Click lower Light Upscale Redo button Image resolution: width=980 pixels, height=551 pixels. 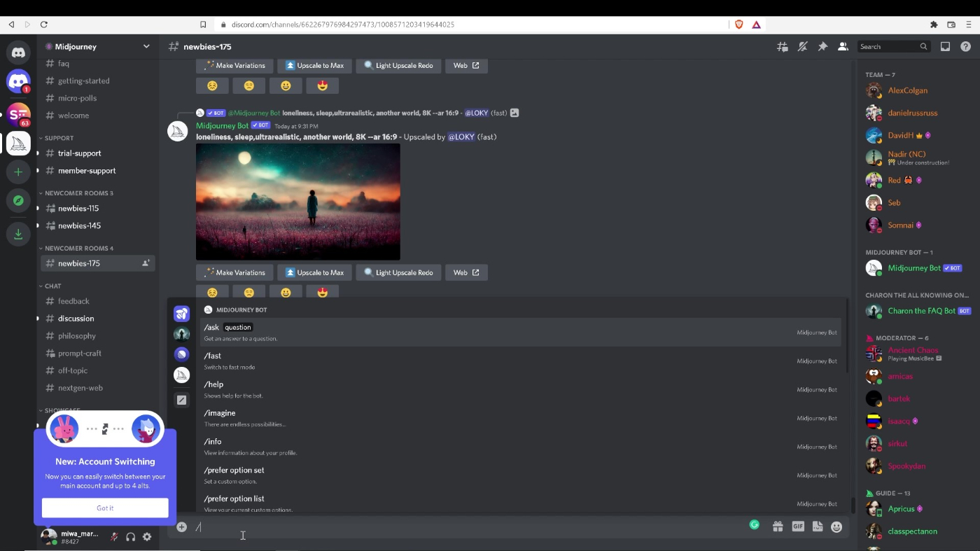coord(398,272)
